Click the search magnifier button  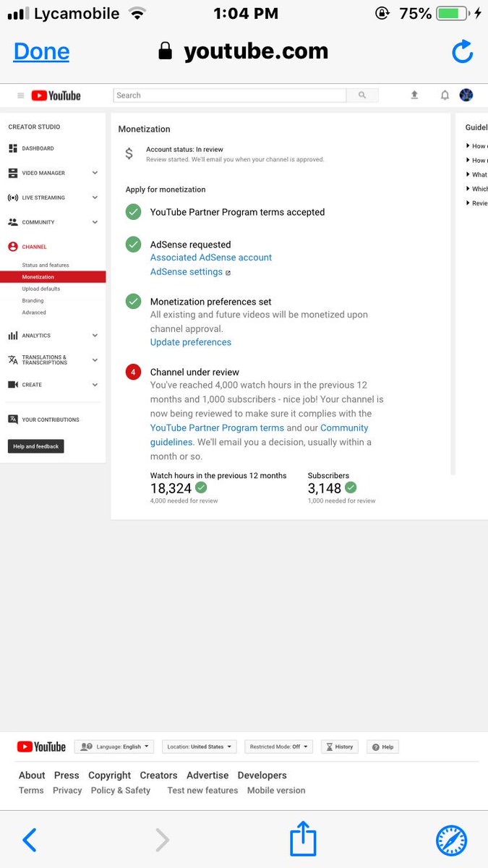pyautogui.click(x=362, y=95)
